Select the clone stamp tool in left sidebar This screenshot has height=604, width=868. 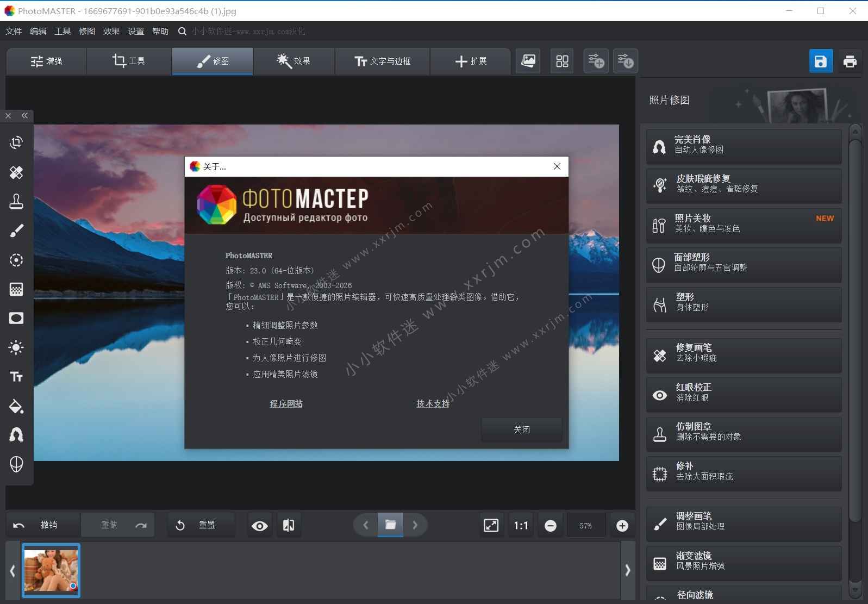[16, 202]
